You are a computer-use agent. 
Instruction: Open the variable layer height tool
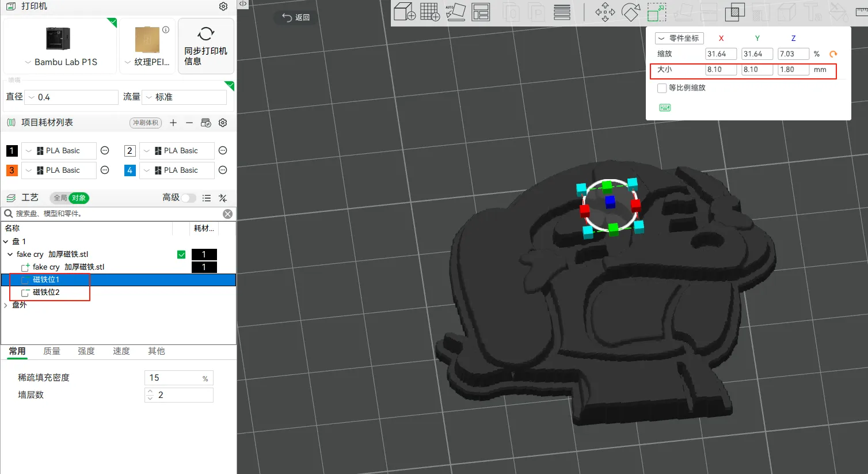[562, 12]
